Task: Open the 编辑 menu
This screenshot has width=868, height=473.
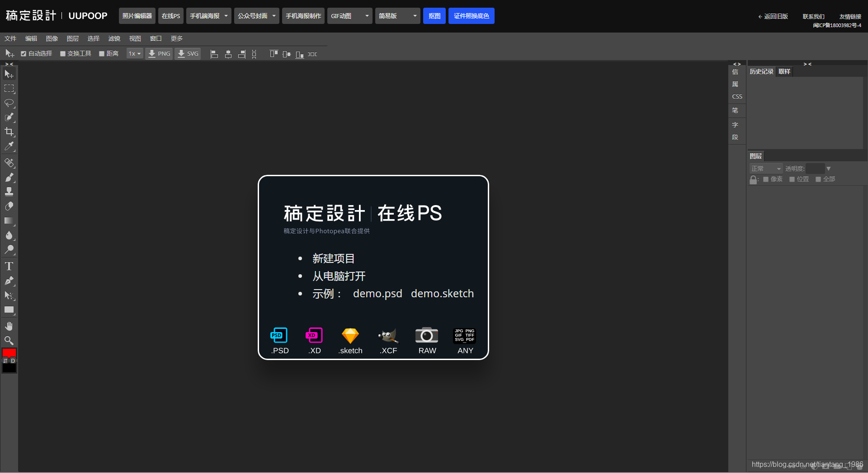Action: (31, 38)
